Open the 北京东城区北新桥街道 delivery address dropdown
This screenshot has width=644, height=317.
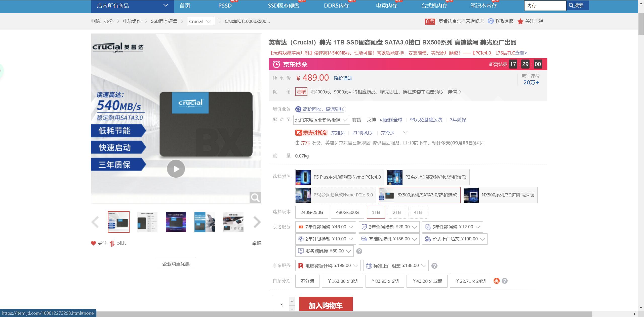pyautogui.click(x=321, y=120)
